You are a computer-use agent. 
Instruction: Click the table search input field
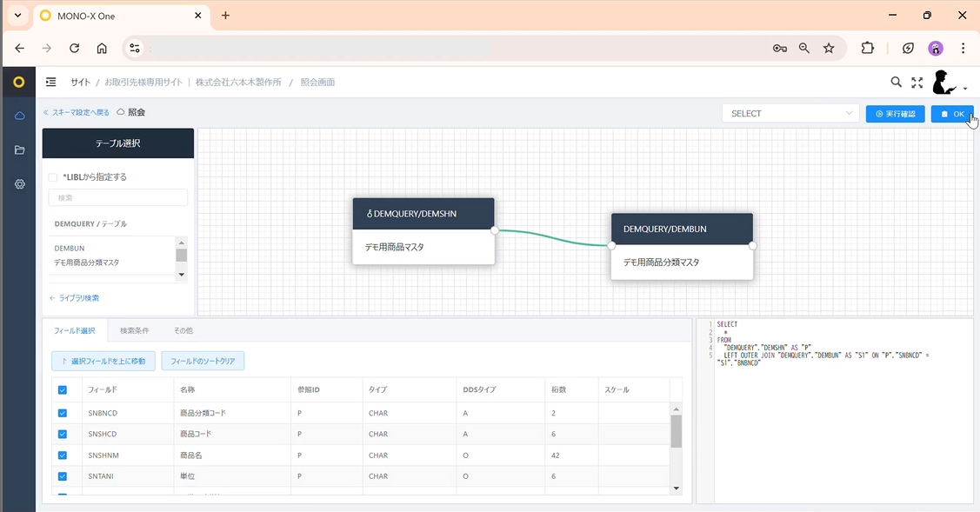[x=118, y=197]
